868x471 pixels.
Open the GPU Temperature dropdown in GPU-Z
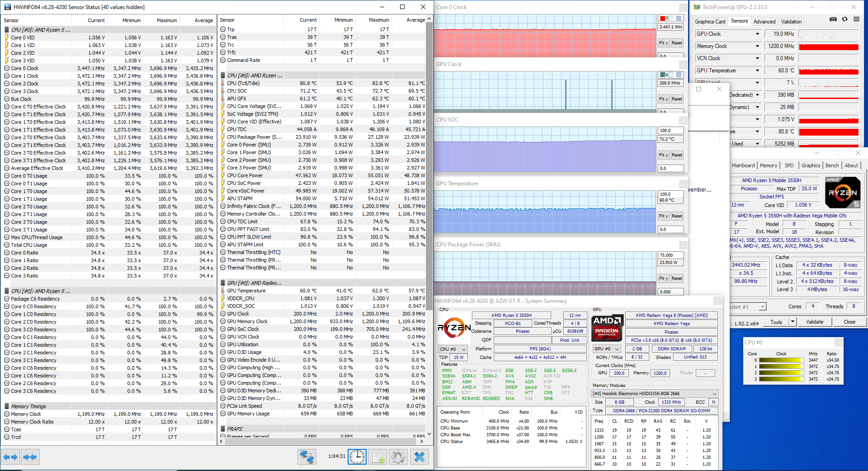coord(757,71)
